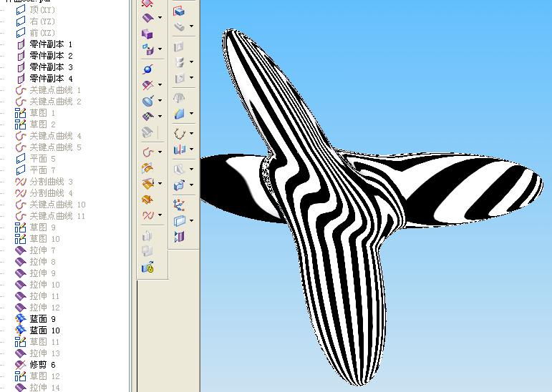Screen dimensions: 552x392
Task: Select the orange project curve tool
Action: pyautogui.click(x=147, y=183)
